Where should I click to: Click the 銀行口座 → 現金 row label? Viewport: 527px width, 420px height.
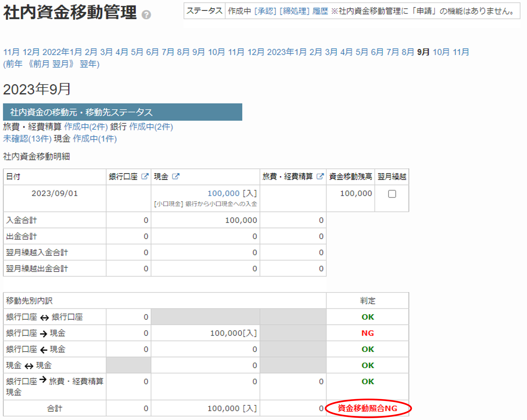pos(36,333)
